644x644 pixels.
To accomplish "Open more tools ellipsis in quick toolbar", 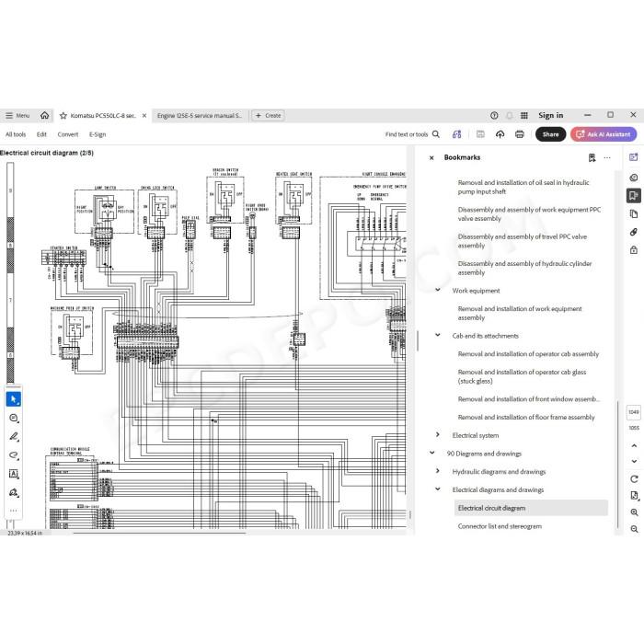I will (x=14, y=511).
